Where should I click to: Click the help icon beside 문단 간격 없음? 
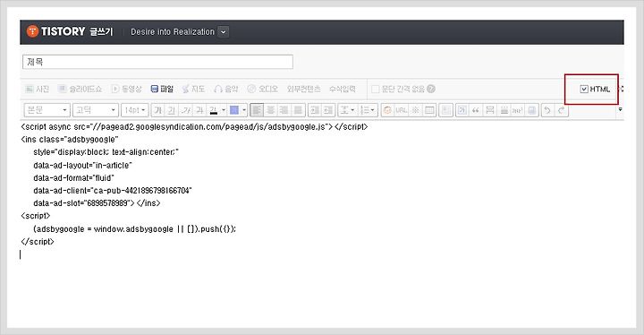pos(431,89)
